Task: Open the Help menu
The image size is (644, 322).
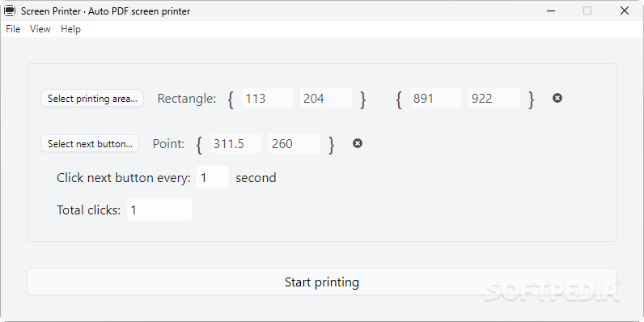Action: pyautogui.click(x=70, y=29)
